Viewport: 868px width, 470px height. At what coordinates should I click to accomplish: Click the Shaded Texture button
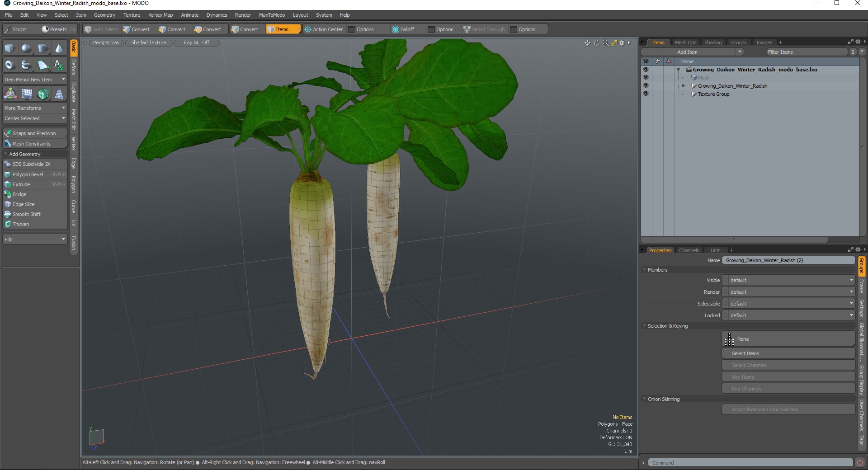149,43
